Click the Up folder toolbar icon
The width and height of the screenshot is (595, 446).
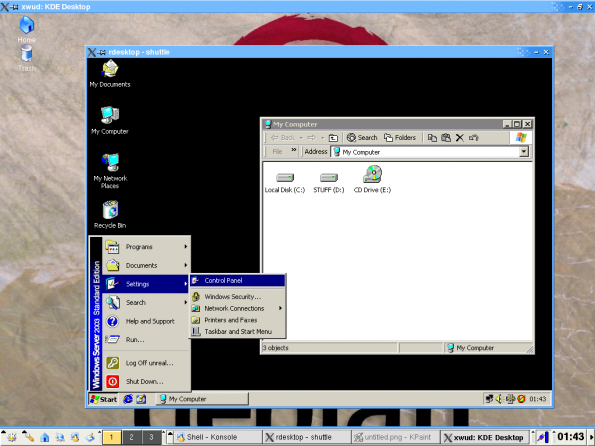(333, 138)
